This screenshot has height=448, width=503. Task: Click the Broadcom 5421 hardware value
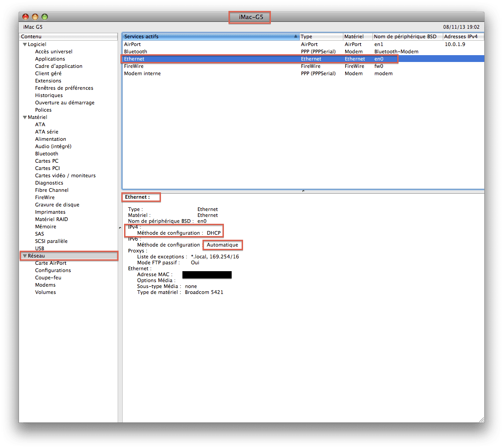pos(204,293)
